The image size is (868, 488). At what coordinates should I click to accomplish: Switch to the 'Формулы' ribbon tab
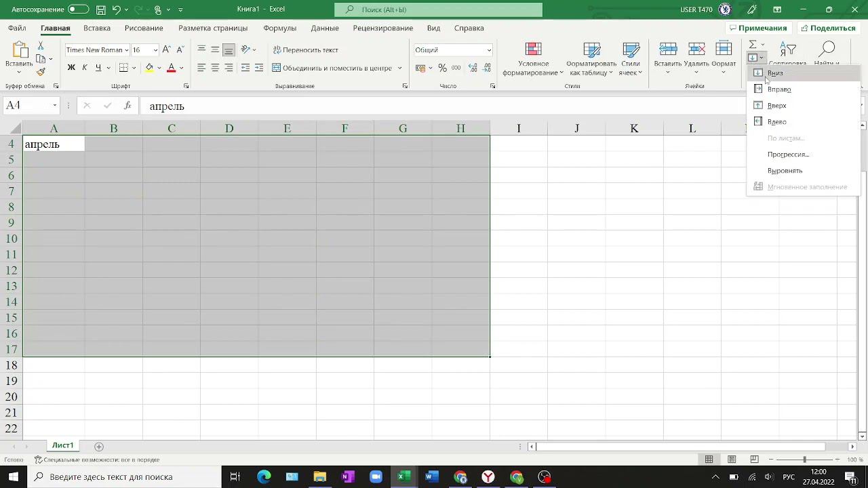279,28
